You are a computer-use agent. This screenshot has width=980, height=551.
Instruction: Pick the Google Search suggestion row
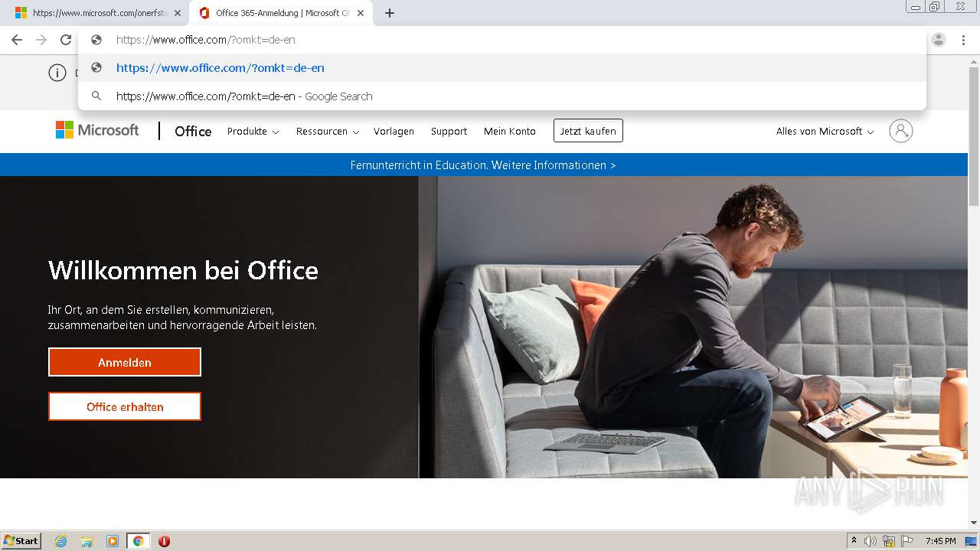pyautogui.click(x=501, y=96)
